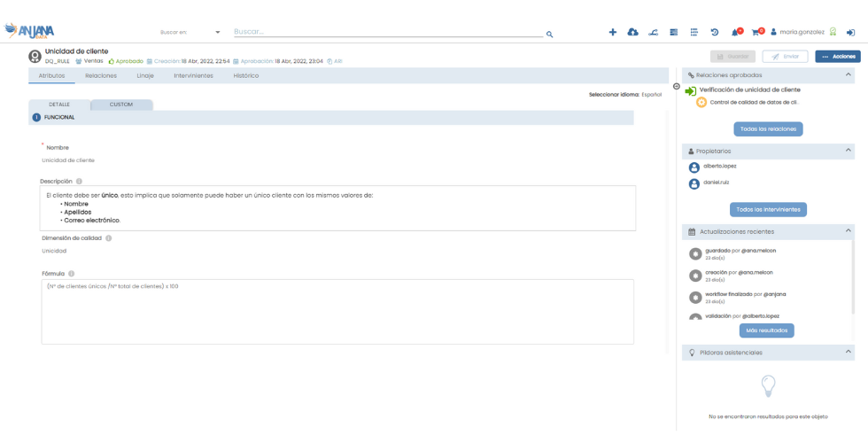
Task: Open the 'Buscar en' dropdown
Action: [218, 33]
